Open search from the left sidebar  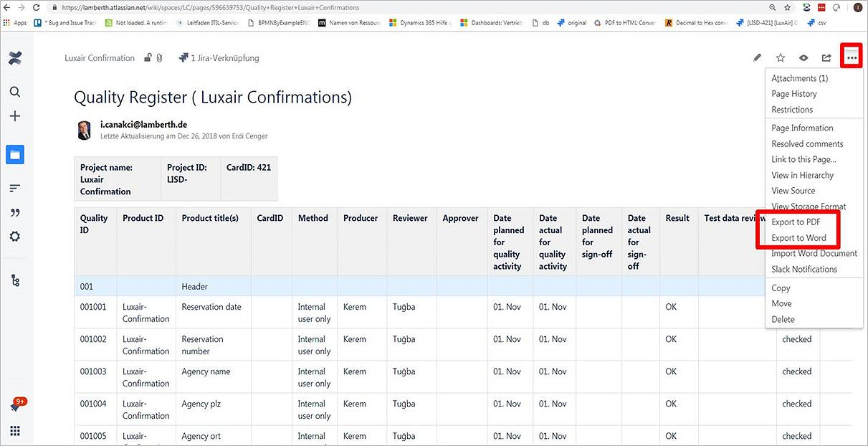click(x=15, y=92)
